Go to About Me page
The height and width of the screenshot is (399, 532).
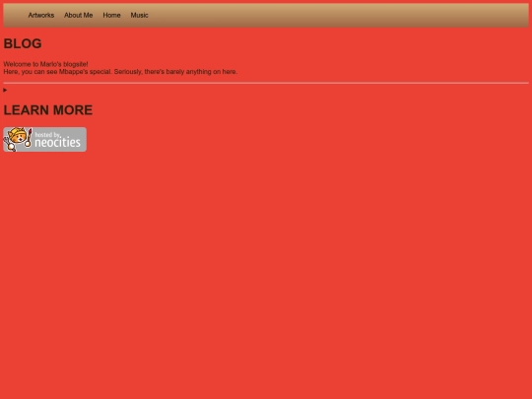tap(79, 15)
